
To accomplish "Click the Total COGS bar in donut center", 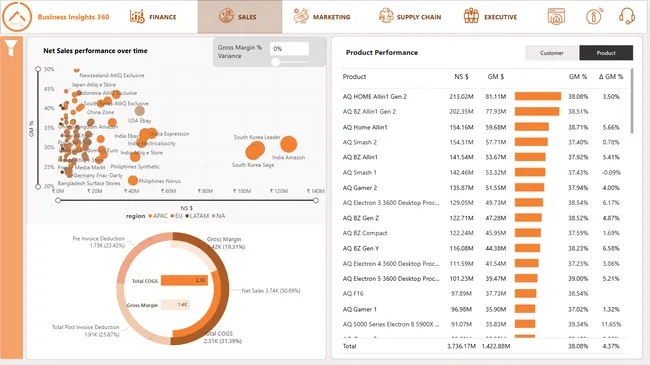I will 184,280.
